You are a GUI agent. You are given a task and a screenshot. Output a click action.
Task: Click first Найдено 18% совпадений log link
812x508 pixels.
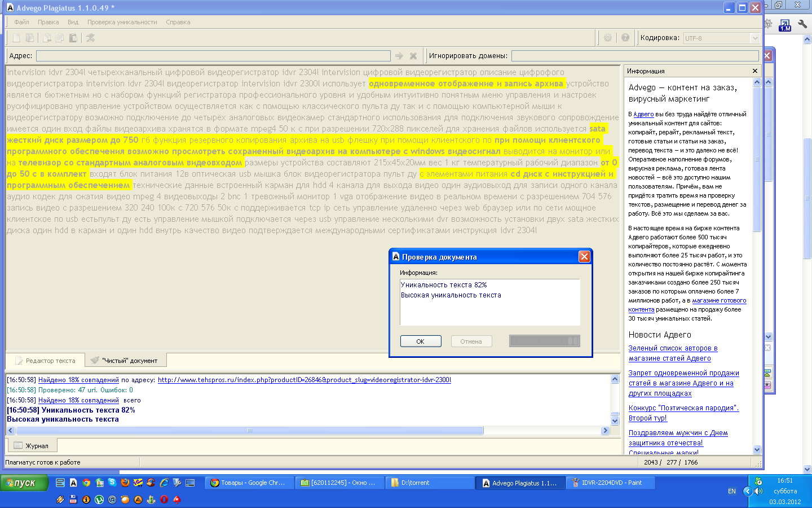point(78,380)
